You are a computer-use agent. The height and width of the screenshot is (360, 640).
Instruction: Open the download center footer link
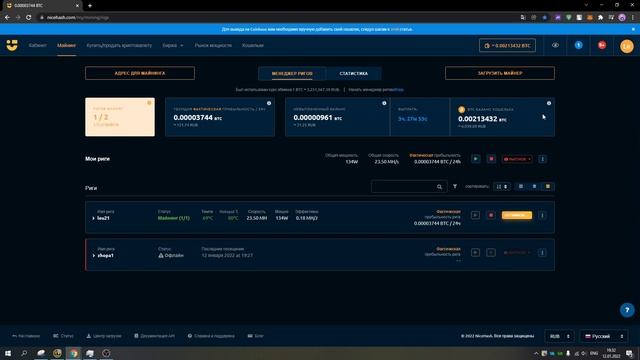tap(104, 336)
